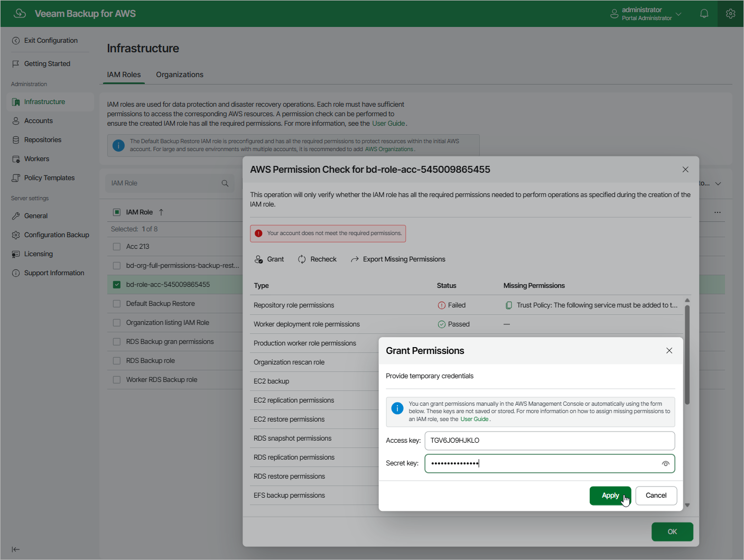Screen dimensions: 744x560
Task: Expand the administrator account dropdown chevron
Action: coord(678,14)
